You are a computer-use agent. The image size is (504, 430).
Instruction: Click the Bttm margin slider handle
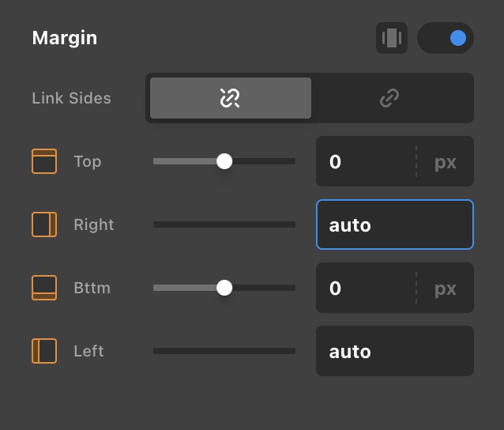[224, 288]
